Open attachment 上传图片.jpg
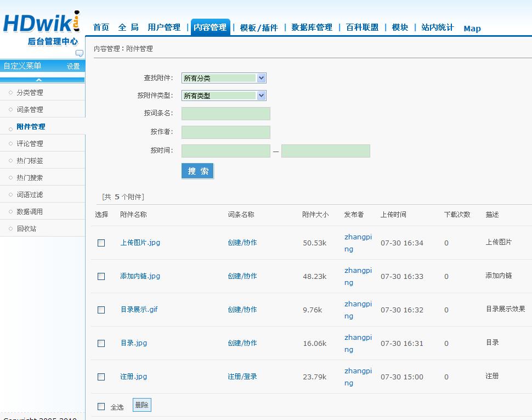This screenshot has width=532, height=420. (140, 243)
